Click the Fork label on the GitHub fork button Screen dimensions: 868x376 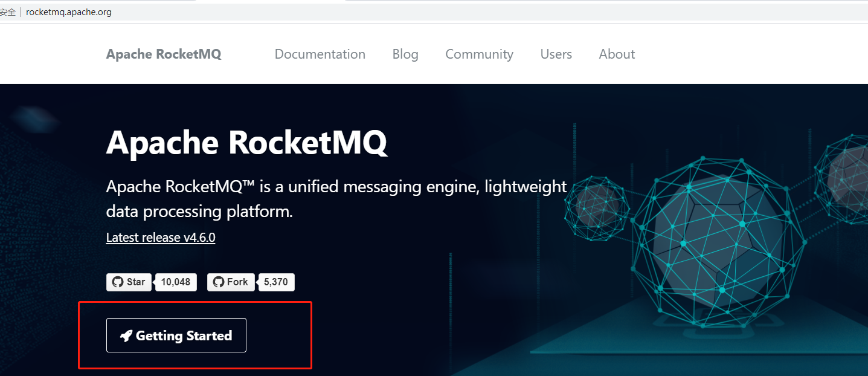[x=237, y=282]
